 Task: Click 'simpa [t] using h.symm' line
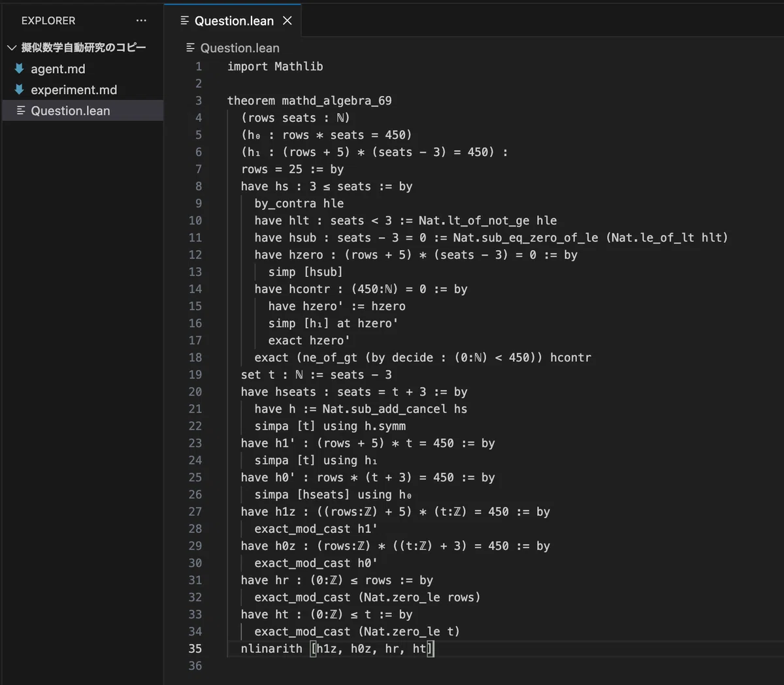pyautogui.click(x=330, y=426)
